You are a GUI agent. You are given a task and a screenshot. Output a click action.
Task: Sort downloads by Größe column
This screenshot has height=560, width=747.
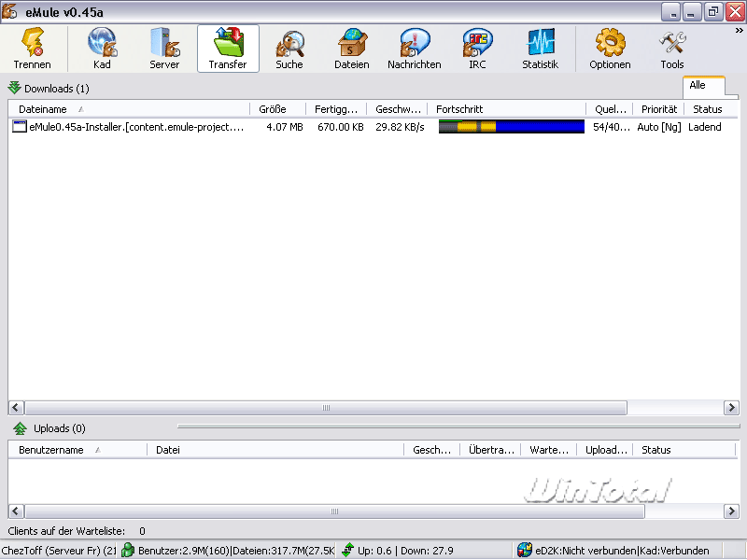pos(278,109)
